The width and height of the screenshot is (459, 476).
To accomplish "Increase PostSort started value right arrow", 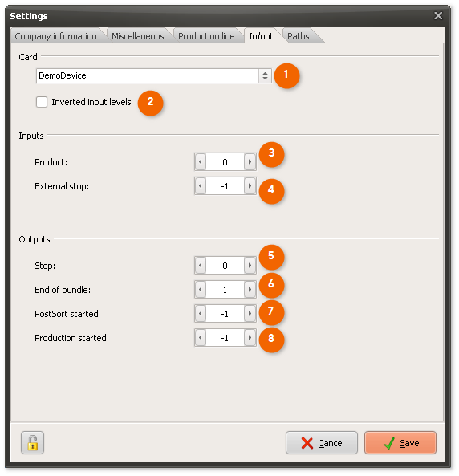I will [250, 313].
